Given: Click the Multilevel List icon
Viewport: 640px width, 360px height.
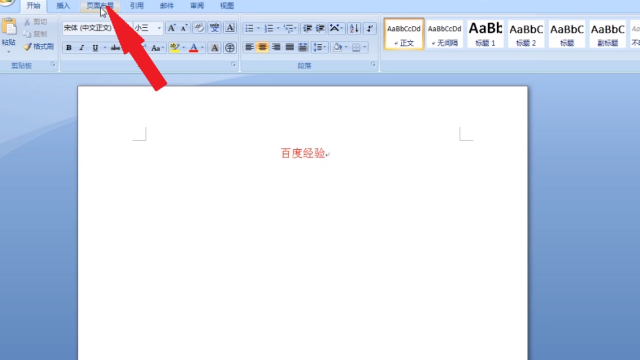Looking at the screenshot, I should [x=289, y=28].
